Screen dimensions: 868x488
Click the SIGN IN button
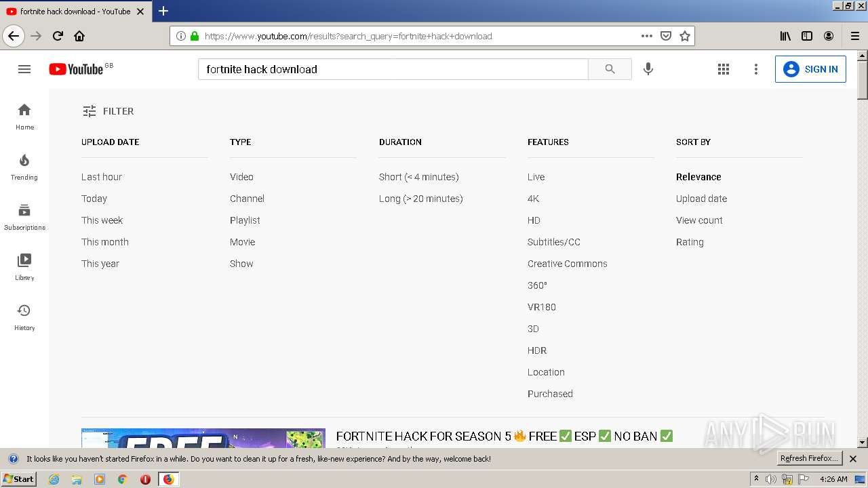click(810, 69)
